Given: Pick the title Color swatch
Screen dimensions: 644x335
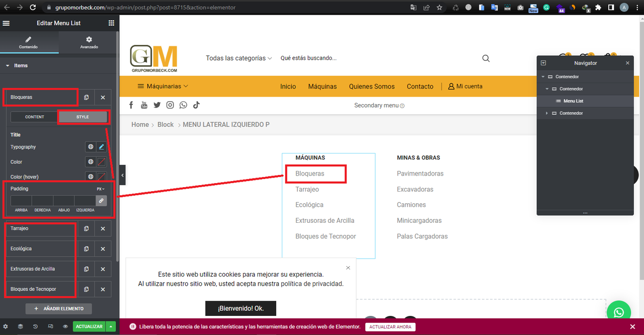Looking at the screenshot, I should tap(101, 162).
